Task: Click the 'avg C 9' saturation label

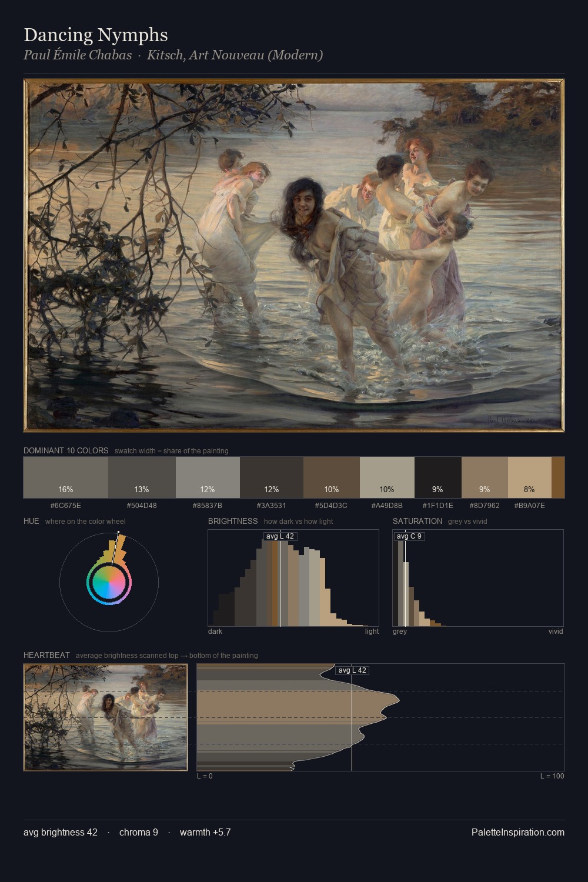Action: pos(409,536)
